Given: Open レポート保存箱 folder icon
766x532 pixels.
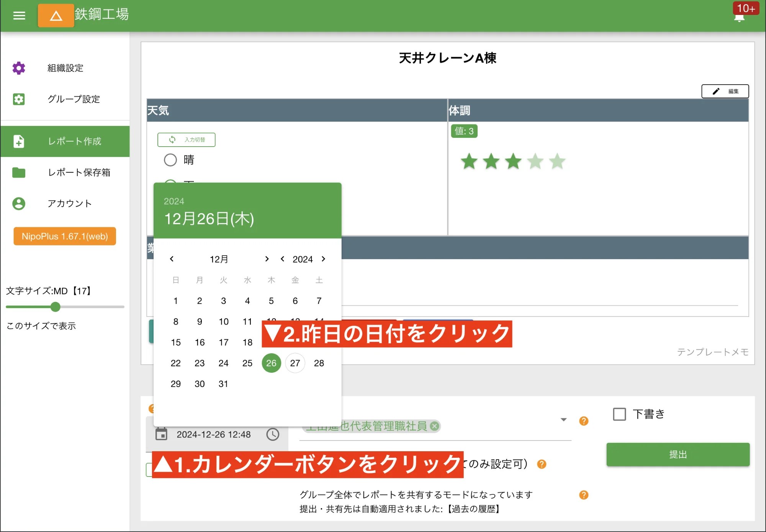Looking at the screenshot, I should click(x=19, y=173).
